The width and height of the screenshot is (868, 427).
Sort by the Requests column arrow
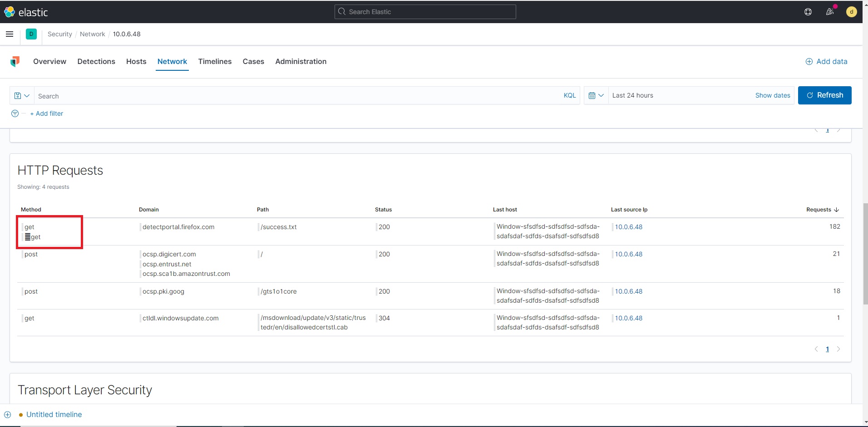(x=837, y=209)
